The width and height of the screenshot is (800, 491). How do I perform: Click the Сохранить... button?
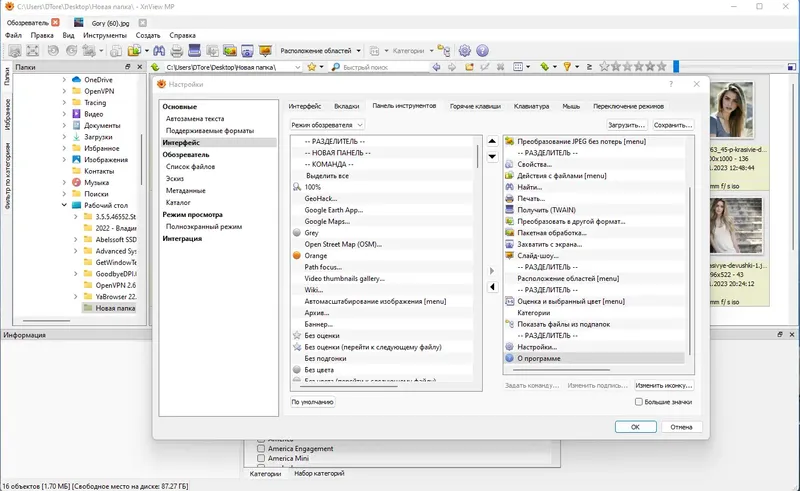[672, 125]
